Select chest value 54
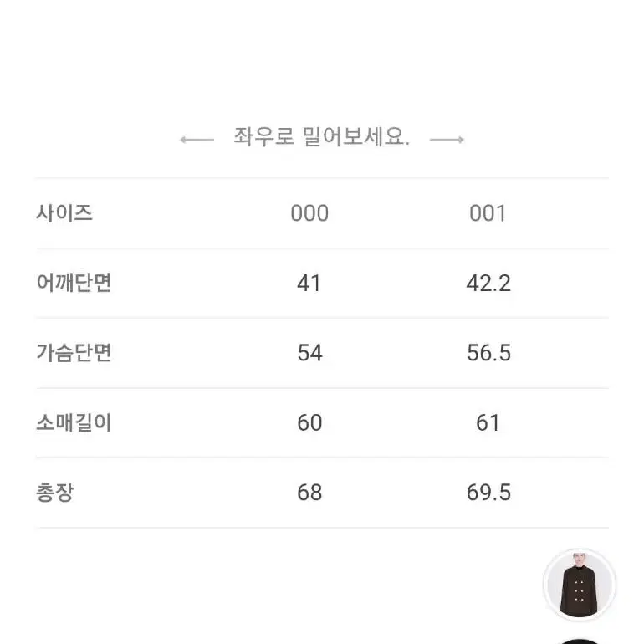644x644 pixels. (310, 353)
